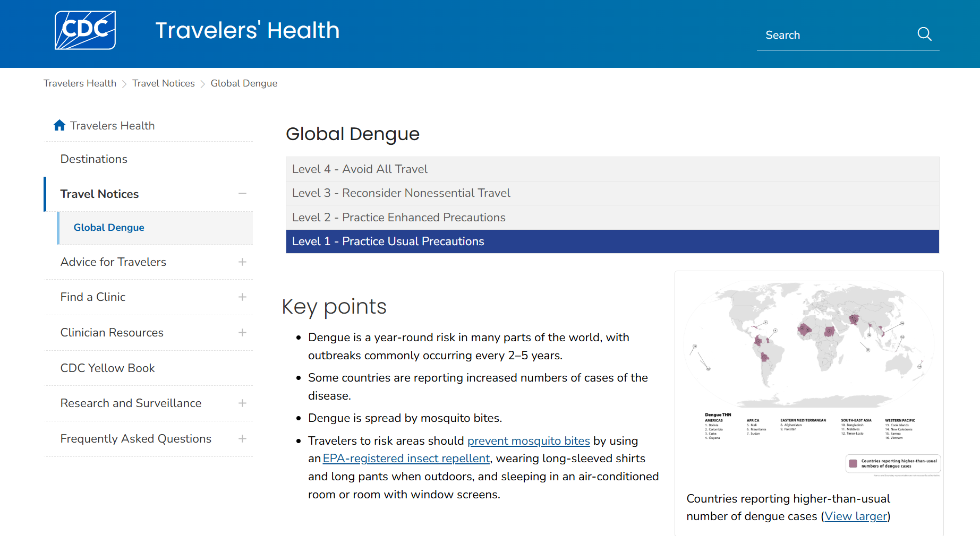The image size is (980, 536).
Task: Follow the EPA-registered insect repellent link
Action: tap(406, 459)
